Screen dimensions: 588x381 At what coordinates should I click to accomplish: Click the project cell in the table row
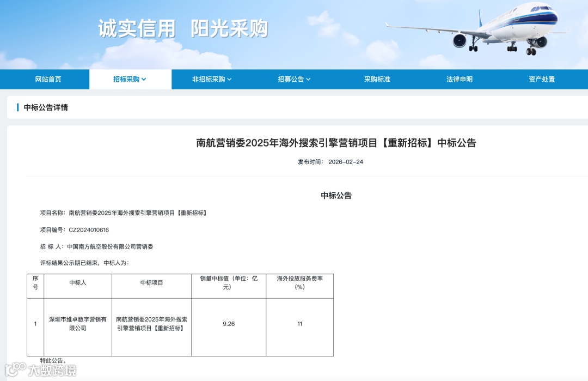pos(151,328)
